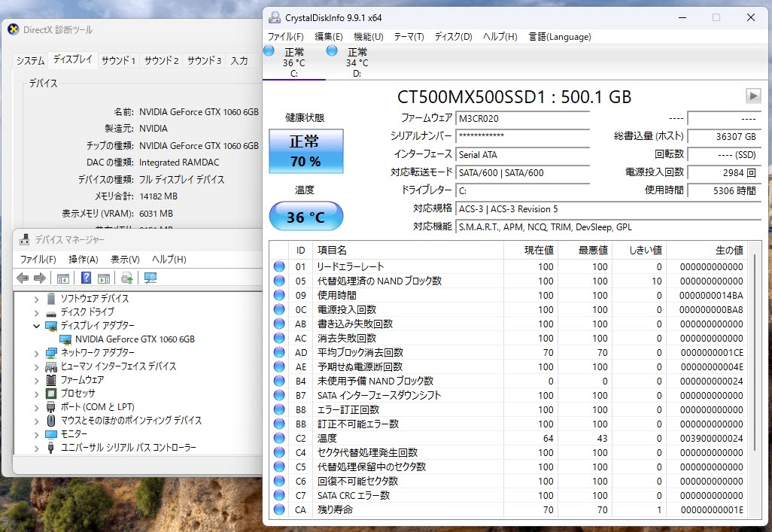Select マウスとそのほかのポインティング デバイス tree item
Screen dimensions: 772x532
(x=131, y=420)
